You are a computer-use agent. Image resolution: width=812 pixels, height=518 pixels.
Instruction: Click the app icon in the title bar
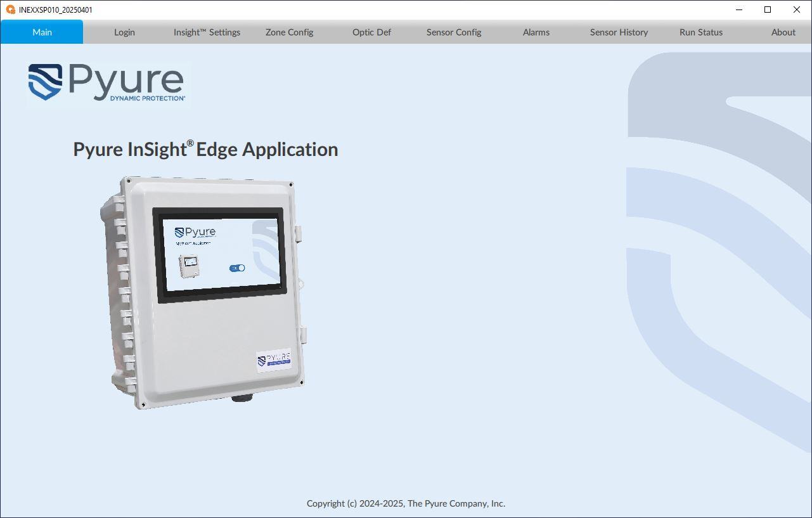(x=10, y=10)
